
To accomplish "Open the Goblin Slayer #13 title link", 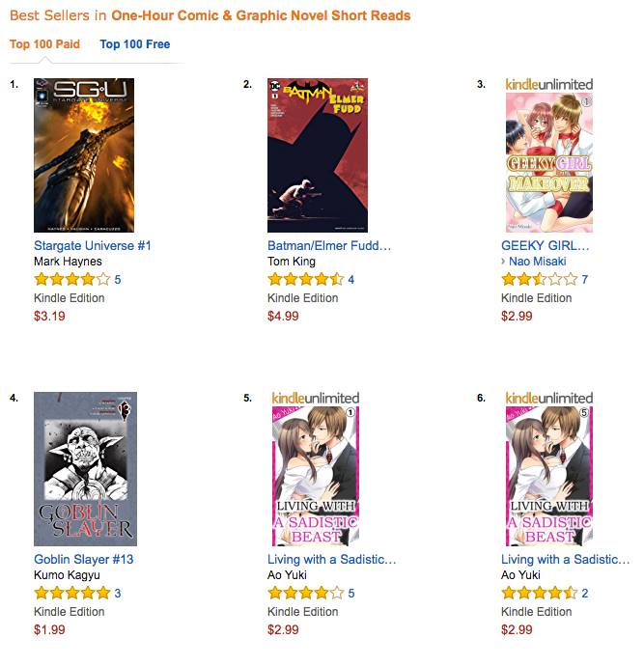I will point(83,559).
